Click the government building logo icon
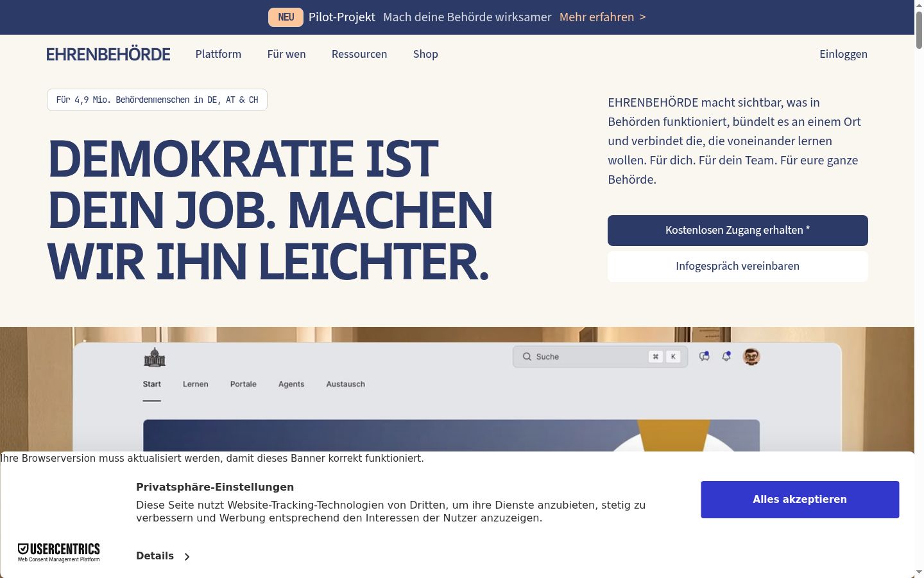The height and width of the screenshot is (578, 924). pos(155,357)
